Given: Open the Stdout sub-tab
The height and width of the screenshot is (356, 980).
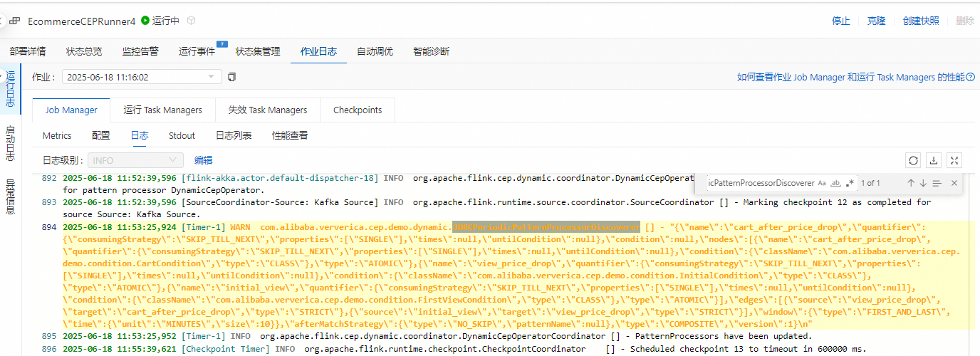Looking at the screenshot, I should [x=182, y=135].
